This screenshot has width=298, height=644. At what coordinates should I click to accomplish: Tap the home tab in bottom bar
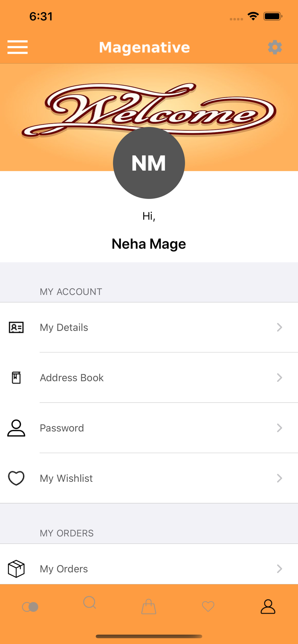point(30,607)
